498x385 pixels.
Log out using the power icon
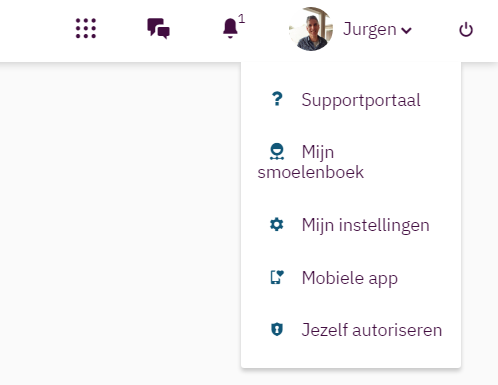(466, 30)
